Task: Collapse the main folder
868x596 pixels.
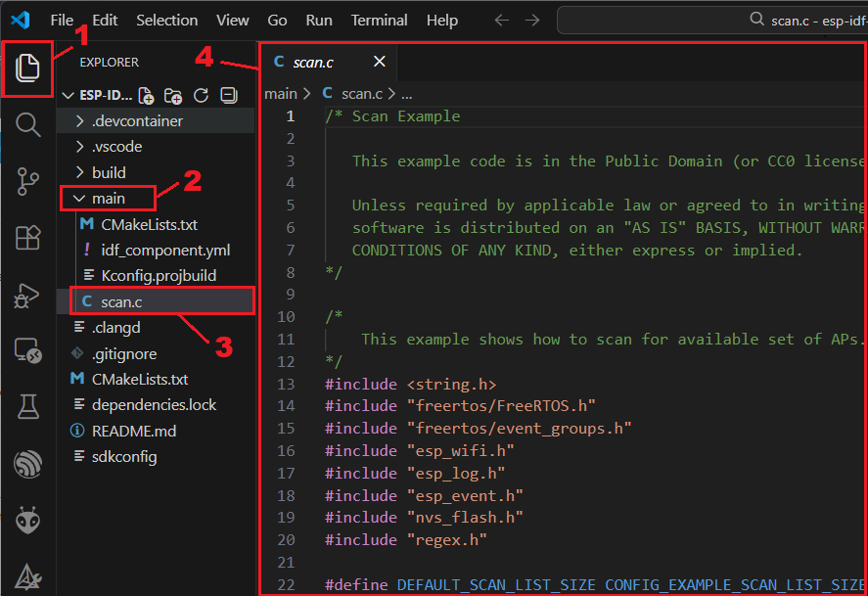Action: (108, 199)
